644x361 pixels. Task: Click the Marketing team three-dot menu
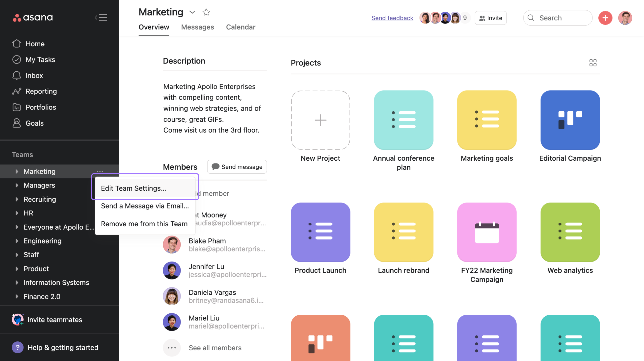coord(100,171)
